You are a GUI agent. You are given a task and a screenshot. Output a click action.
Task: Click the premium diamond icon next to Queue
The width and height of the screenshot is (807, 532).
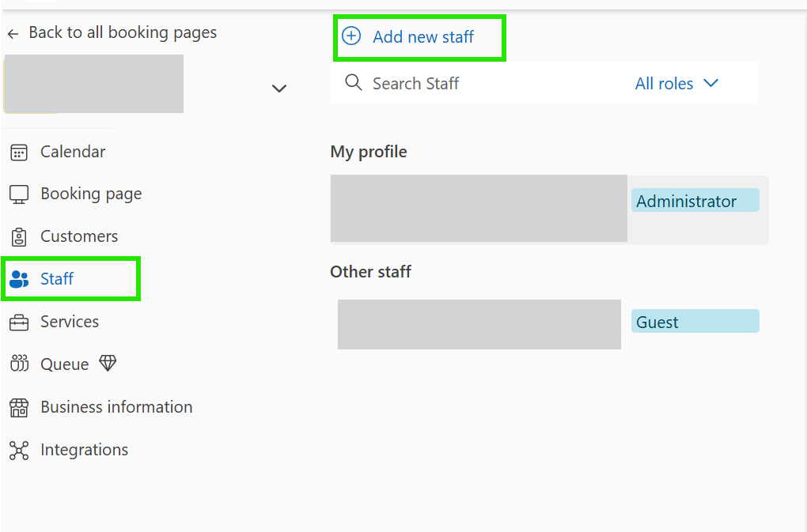click(107, 363)
